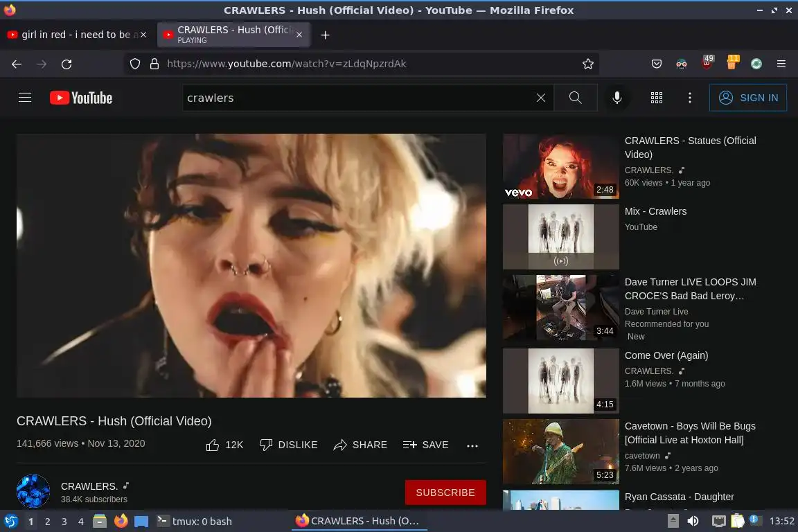Image resolution: width=798 pixels, height=532 pixels.
Task: Clear the search box text
Action: 540,98
